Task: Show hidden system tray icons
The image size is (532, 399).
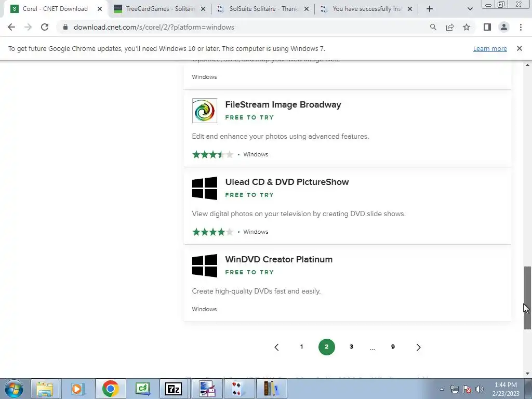Action: pos(442,389)
